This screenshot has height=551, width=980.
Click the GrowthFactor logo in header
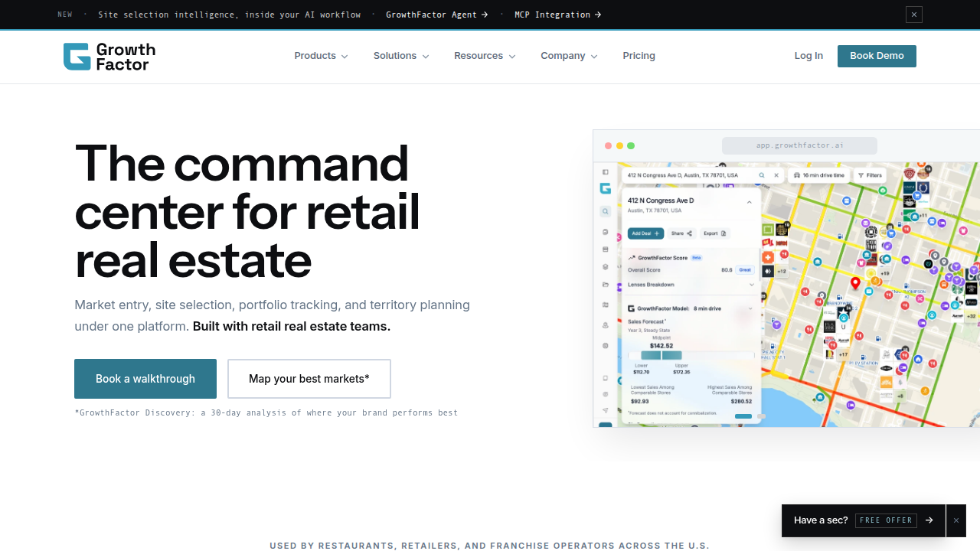point(109,57)
